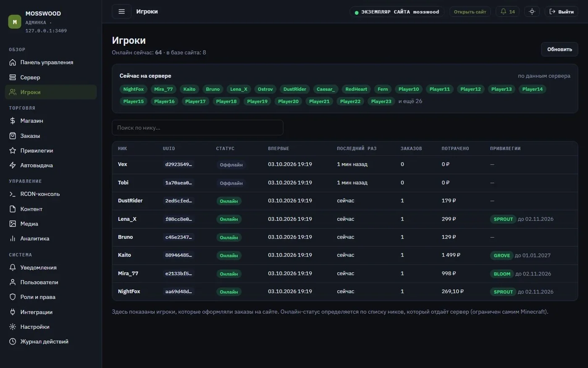Click the NightFox online player chip

(x=134, y=89)
